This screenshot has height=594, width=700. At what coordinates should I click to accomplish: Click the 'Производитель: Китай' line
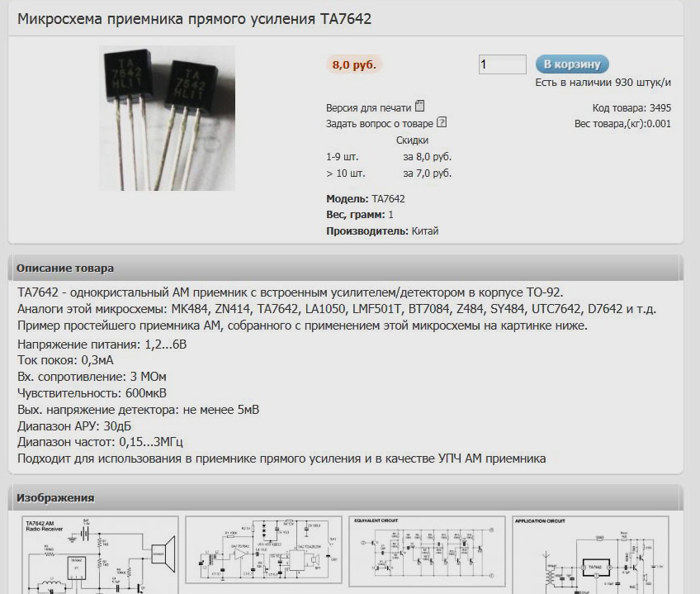[382, 231]
